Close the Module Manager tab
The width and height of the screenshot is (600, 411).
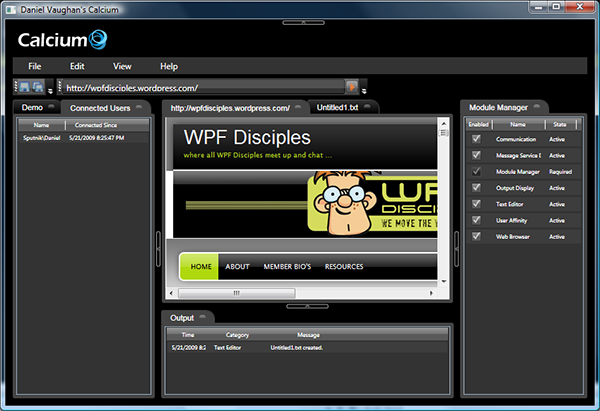click(x=537, y=107)
